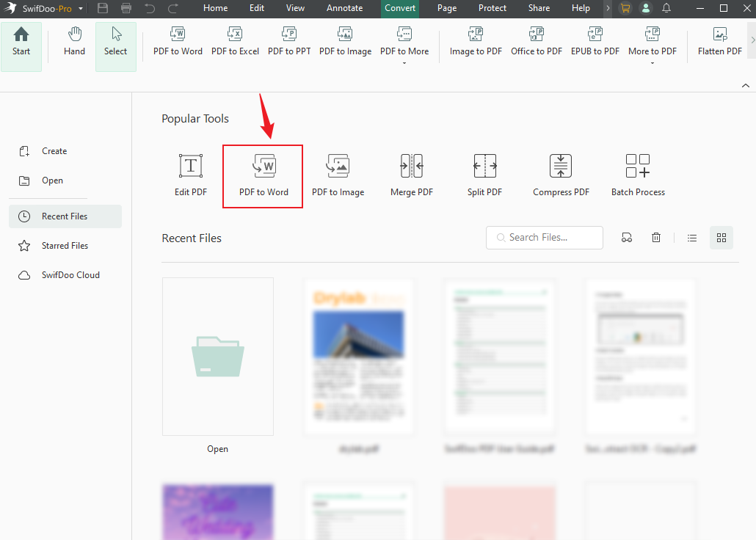Show more tabs with right chevron
Screen dimensions: 756x540
point(608,8)
